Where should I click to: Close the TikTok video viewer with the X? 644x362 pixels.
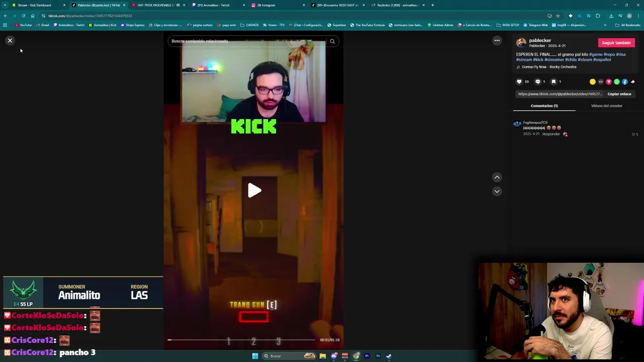pyautogui.click(x=10, y=40)
